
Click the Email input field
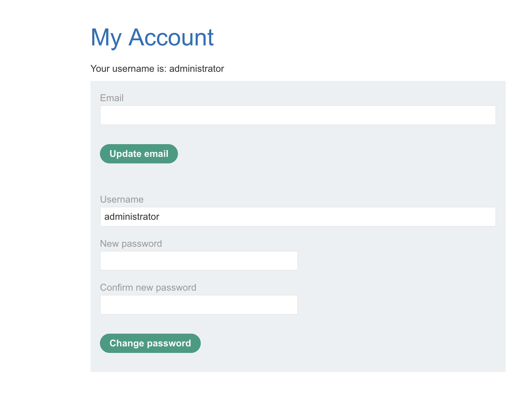click(298, 115)
